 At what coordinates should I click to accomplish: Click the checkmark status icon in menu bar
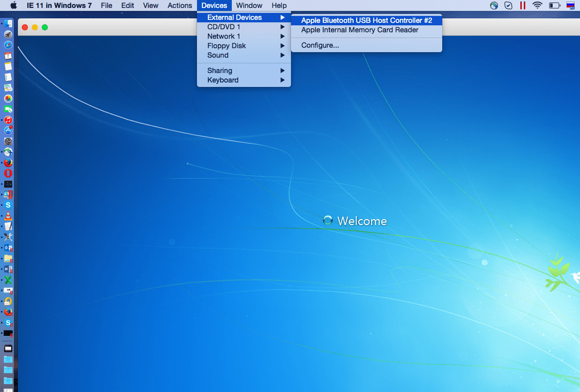click(508, 5)
